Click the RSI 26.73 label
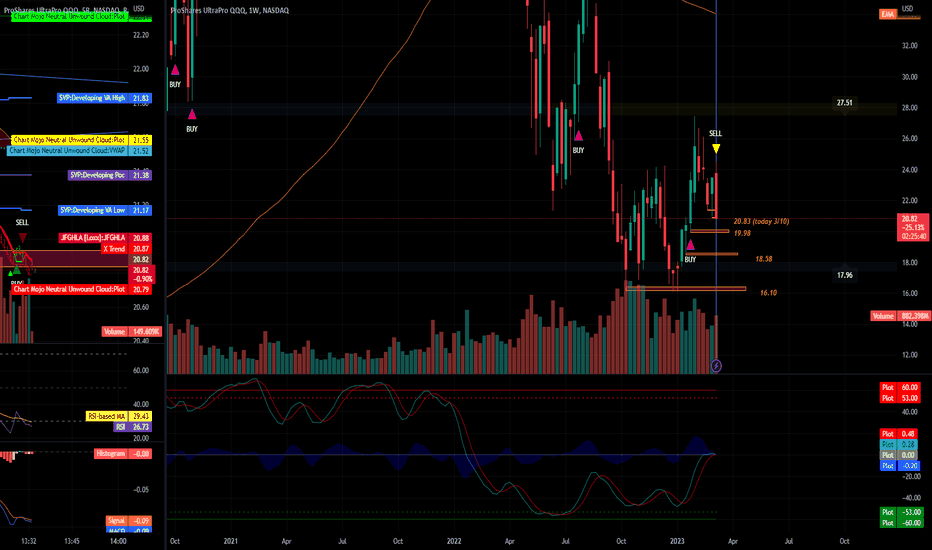This screenshot has width=932, height=550. point(132,427)
